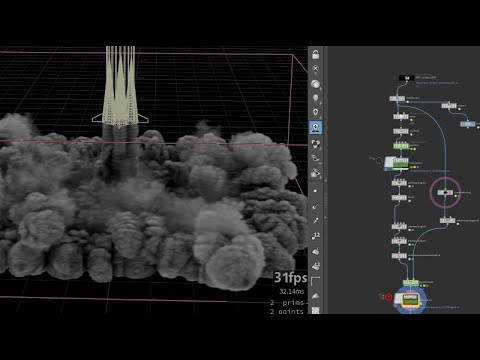Click the circled X no-lighting icon
Screen dimensions: 480x360
315,69
